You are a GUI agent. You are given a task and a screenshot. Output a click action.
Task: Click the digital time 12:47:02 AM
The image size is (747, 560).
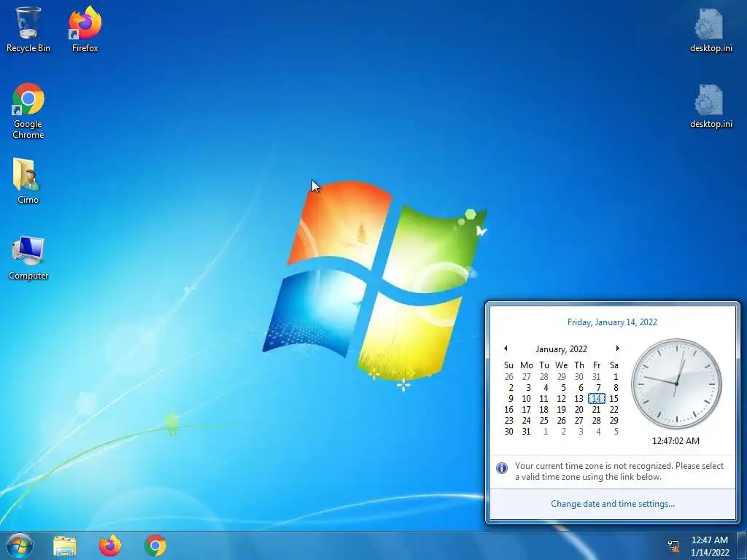pos(676,441)
